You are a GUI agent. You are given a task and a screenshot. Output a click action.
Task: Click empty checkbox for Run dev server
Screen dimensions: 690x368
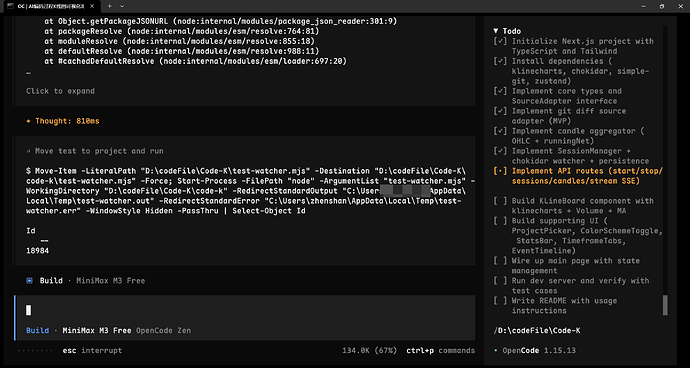coord(500,281)
